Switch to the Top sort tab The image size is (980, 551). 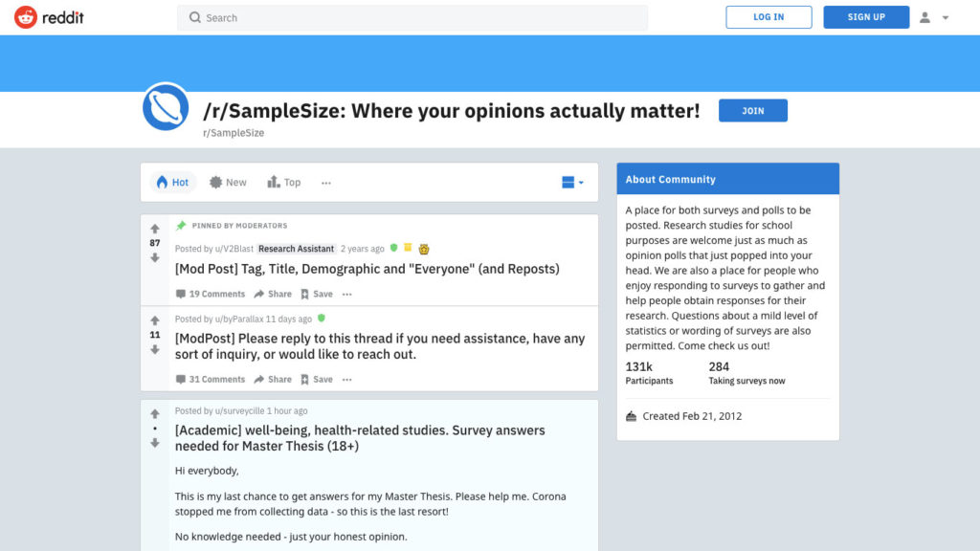284,183
